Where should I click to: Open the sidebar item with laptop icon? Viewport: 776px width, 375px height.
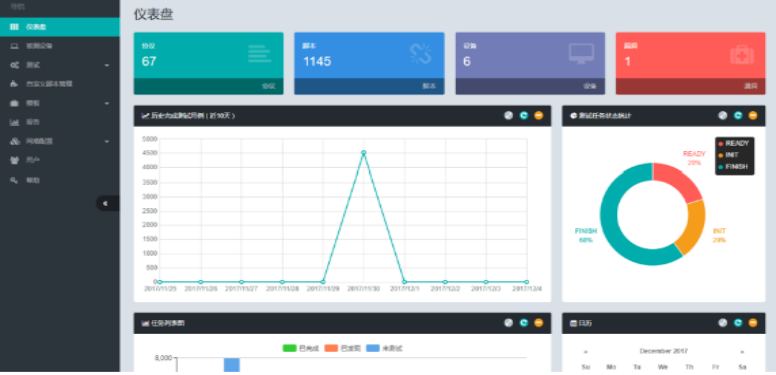59,46
